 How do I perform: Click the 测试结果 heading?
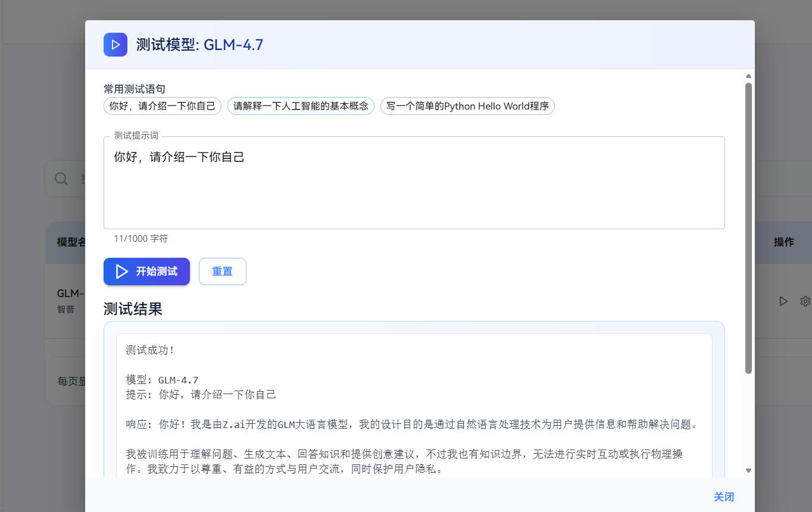pyautogui.click(x=133, y=309)
